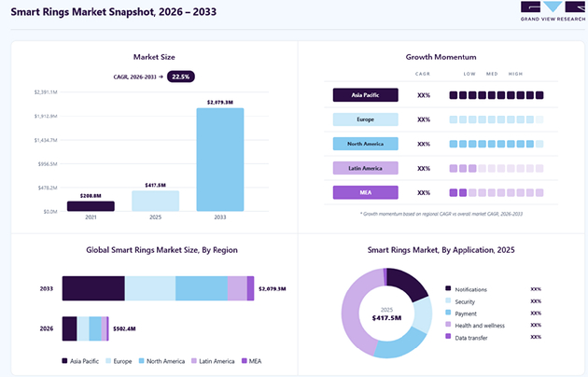Select the 2021 market size bar
The image size is (588, 377).
pyautogui.click(x=91, y=206)
